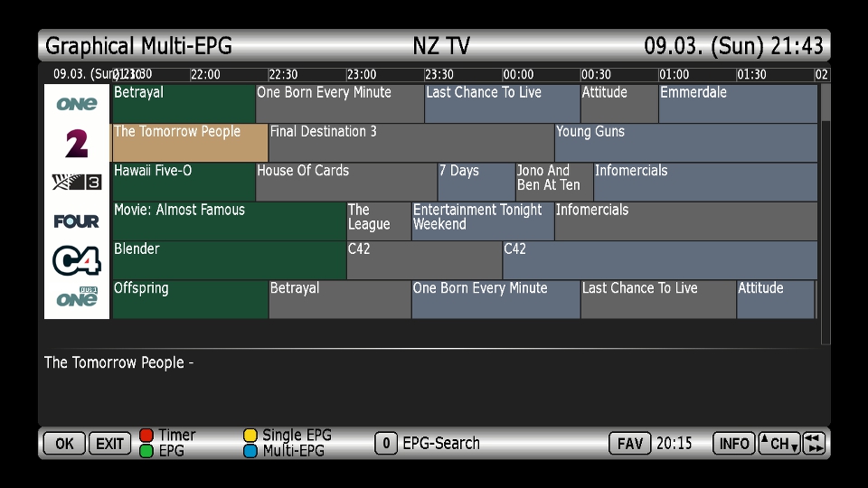Image resolution: width=868 pixels, height=488 pixels.
Task: Select the ONE plus 1 channel logo
Action: 77,299
